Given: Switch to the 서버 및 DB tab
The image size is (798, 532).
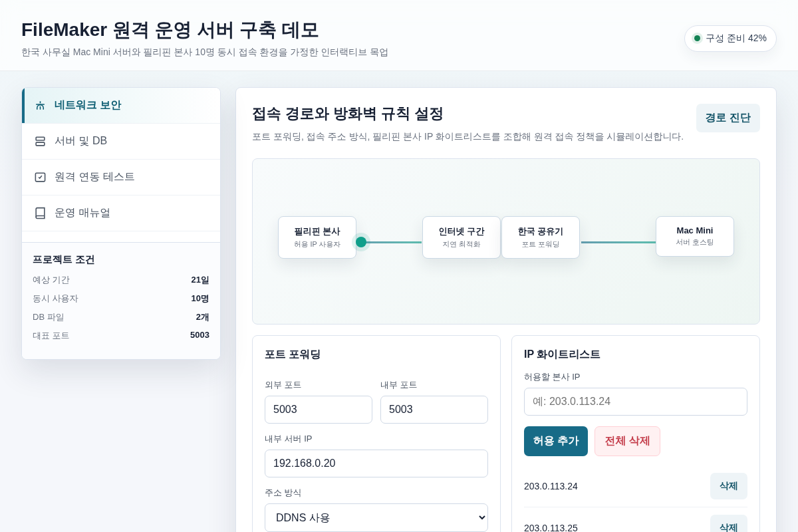Looking at the screenshot, I should point(121,142).
